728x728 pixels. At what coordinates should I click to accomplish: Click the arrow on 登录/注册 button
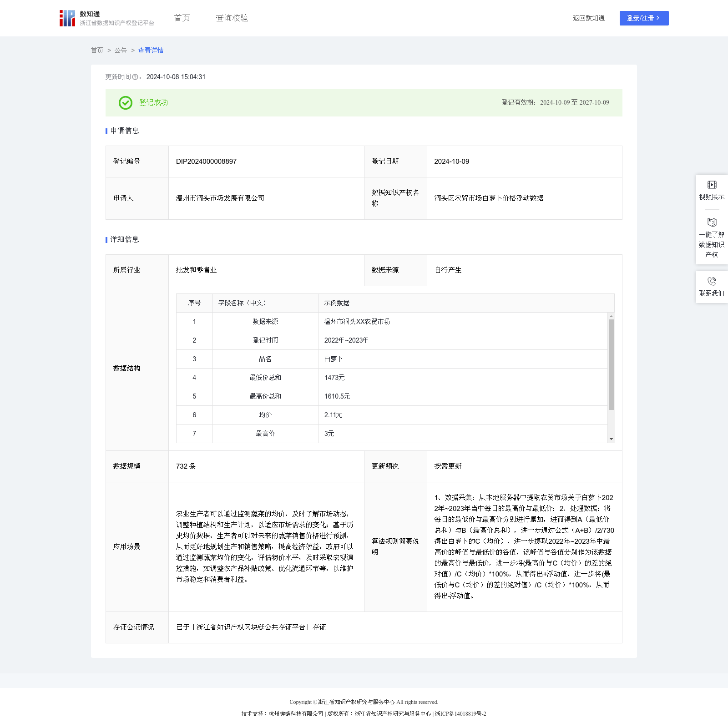click(x=658, y=18)
